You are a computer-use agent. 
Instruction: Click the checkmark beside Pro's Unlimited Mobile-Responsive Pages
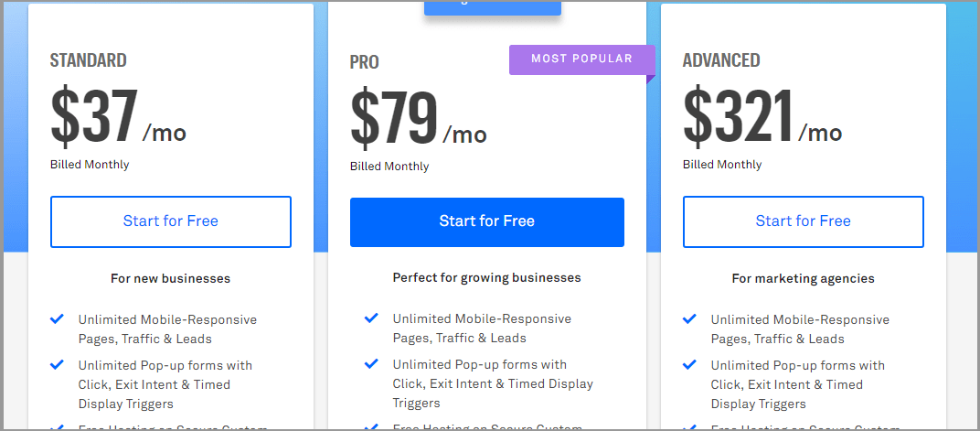click(x=371, y=318)
